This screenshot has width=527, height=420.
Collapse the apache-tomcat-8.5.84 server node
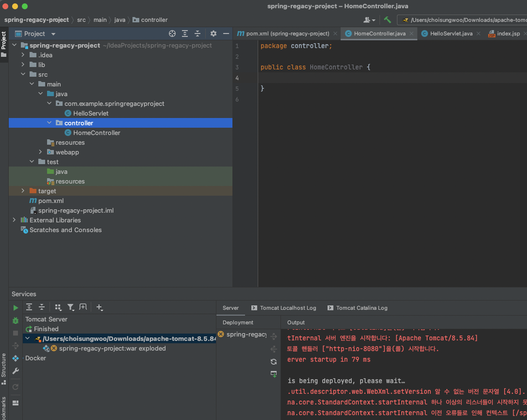click(28, 338)
